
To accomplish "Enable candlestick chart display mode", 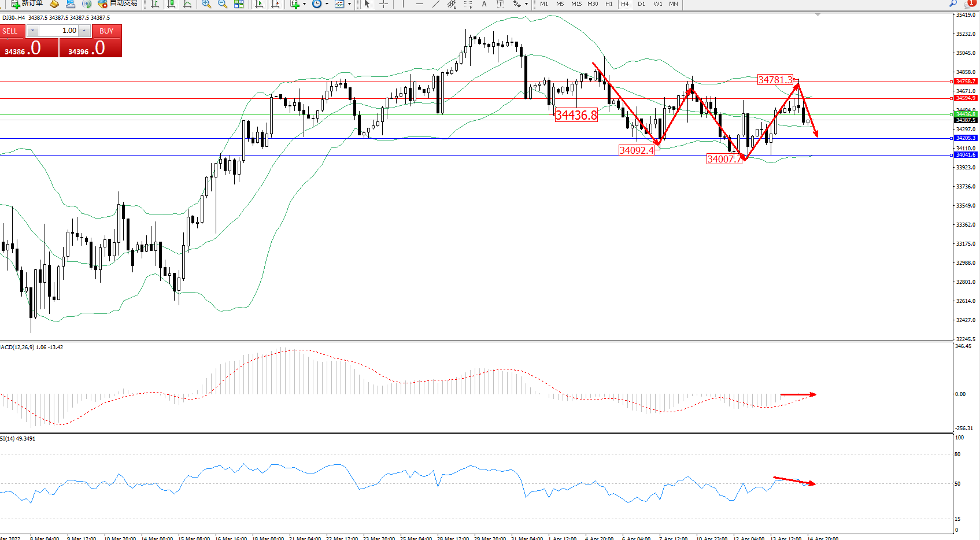I will pos(171,4).
